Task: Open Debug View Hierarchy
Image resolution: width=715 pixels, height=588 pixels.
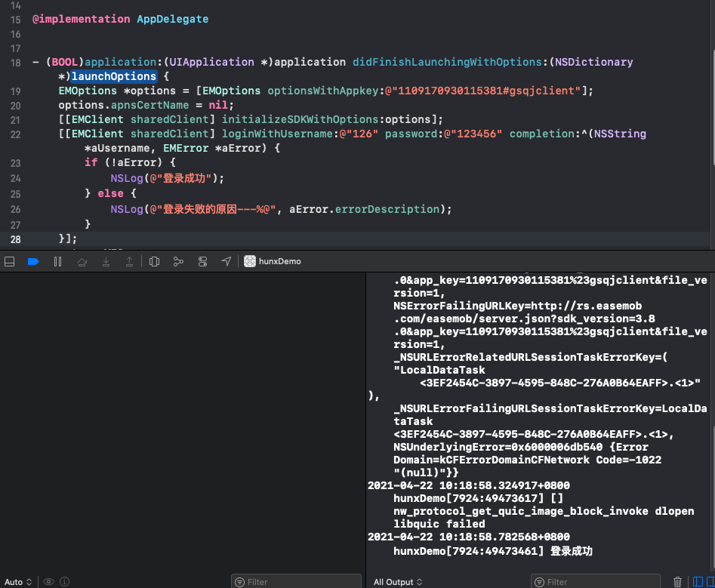Action: click(154, 262)
